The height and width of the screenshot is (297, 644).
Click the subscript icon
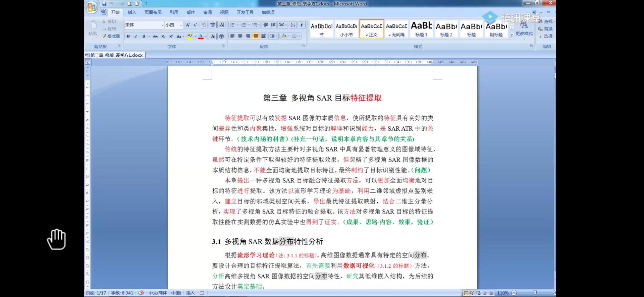click(x=163, y=36)
